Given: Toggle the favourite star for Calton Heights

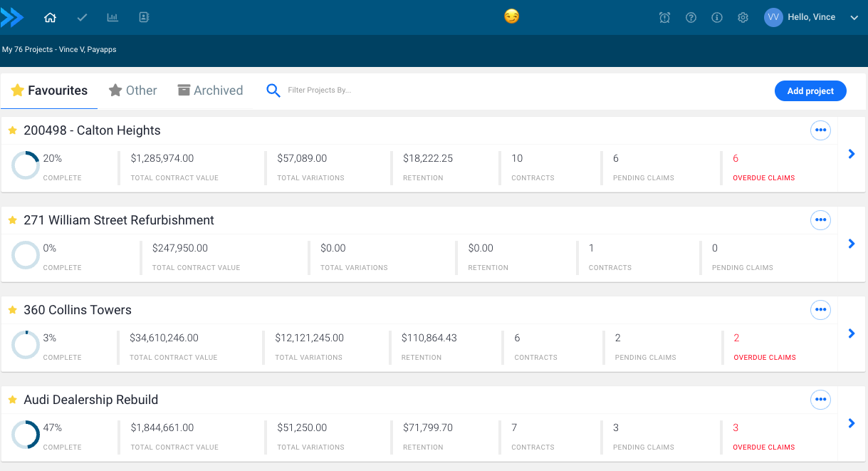Looking at the screenshot, I should pyautogui.click(x=12, y=130).
